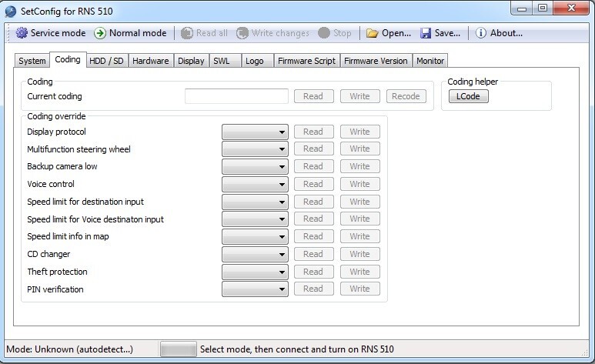This screenshot has width=595, height=364.
Task: Read the Backup camera low setting
Action: (313, 166)
